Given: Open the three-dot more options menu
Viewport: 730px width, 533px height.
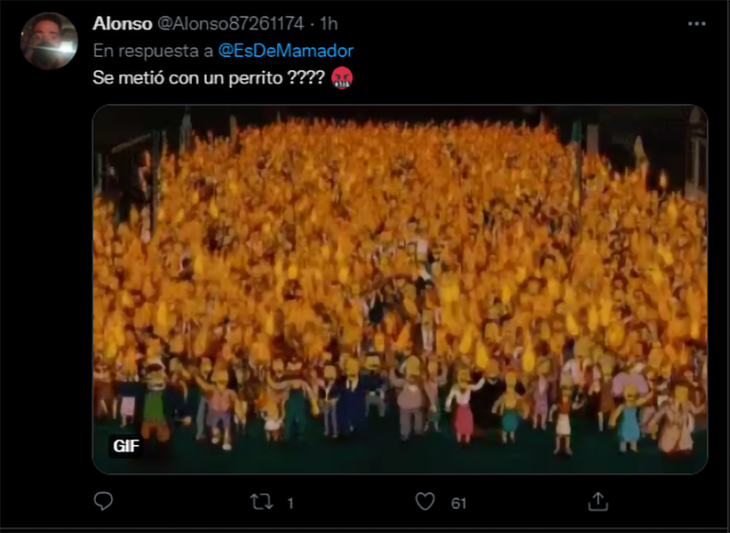Looking at the screenshot, I should click(x=696, y=24).
